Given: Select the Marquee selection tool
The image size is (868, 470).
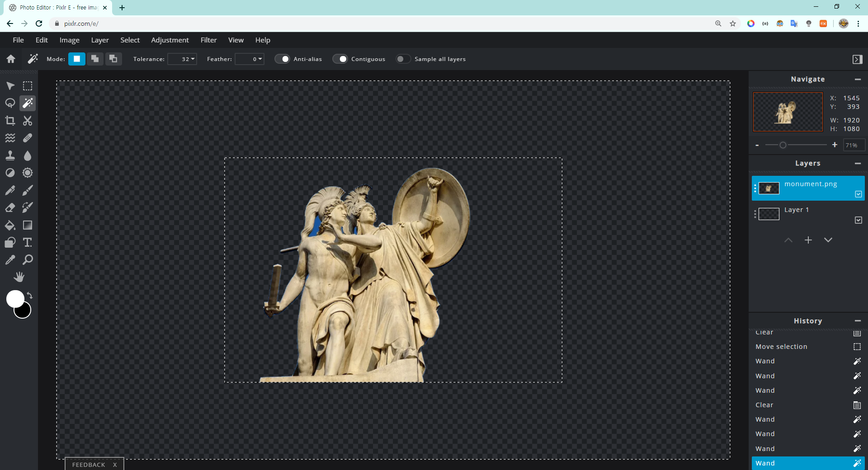Looking at the screenshot, I should pos(28,86).
